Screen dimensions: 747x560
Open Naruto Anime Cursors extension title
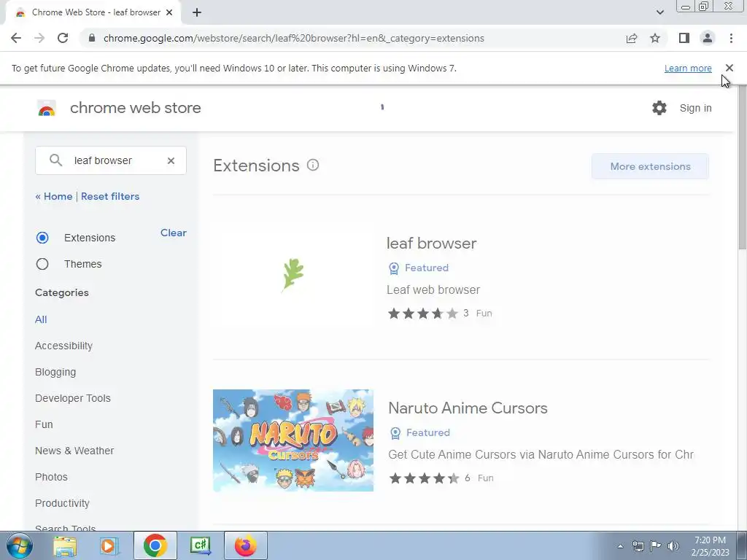(468, 408)
